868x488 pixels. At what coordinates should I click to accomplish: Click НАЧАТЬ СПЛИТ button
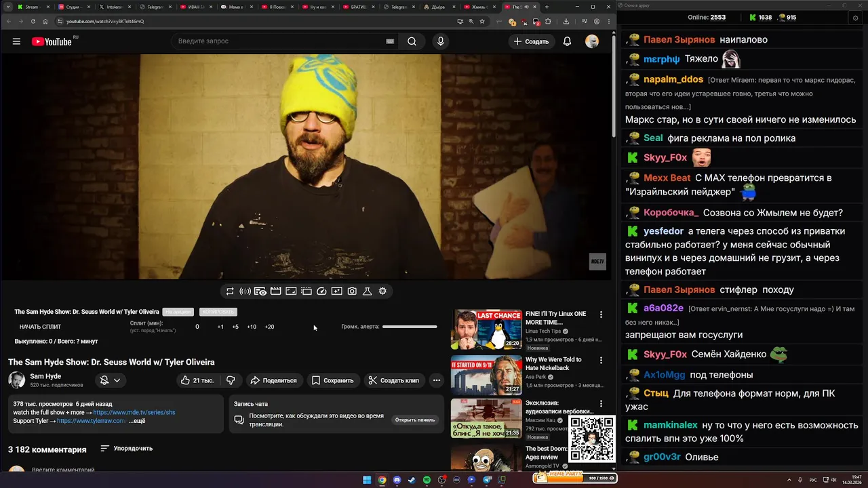41,327
